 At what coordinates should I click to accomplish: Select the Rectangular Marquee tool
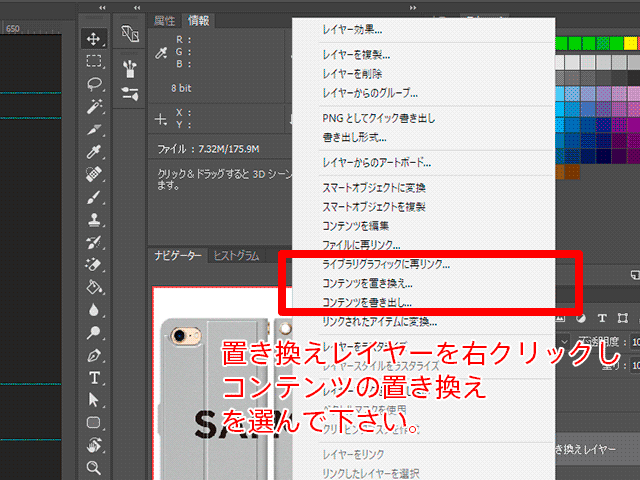(x=94, y=61)
